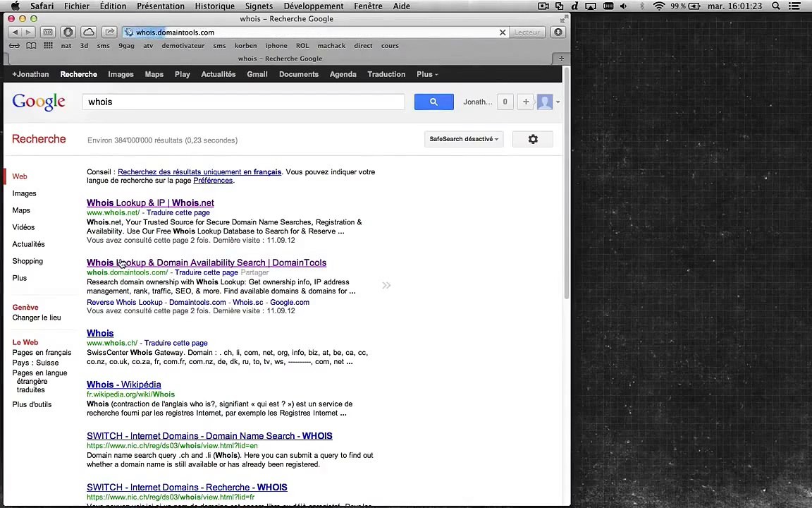
Task: Click the page's vertical scrollbar
Action: click(x=566, y=183)
